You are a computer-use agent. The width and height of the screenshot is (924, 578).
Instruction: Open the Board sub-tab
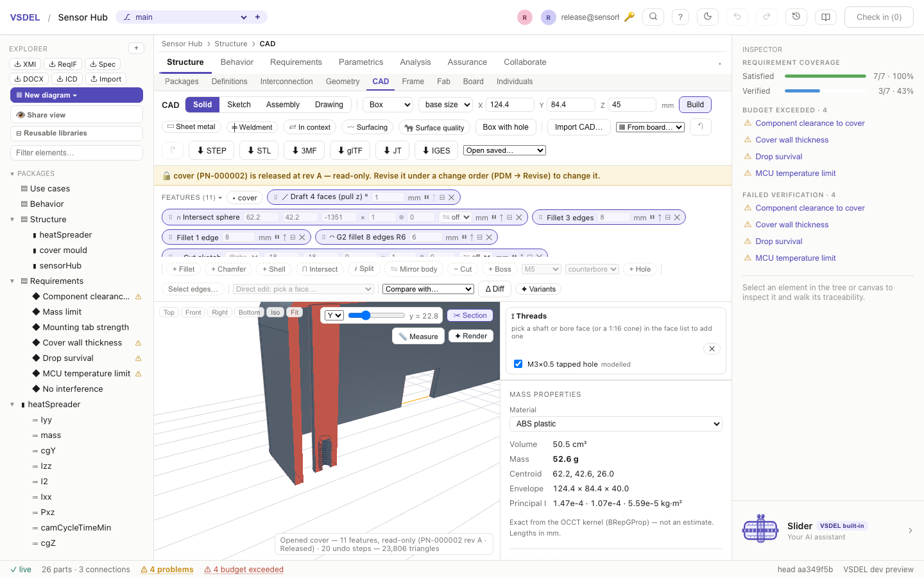click(x=474, y=82)
